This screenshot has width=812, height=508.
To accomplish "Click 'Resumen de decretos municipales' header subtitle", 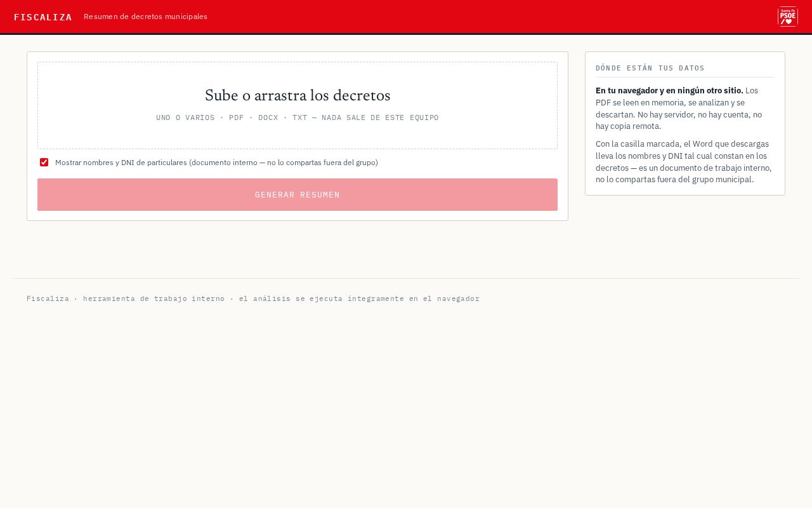I will [x=145, y=17].
